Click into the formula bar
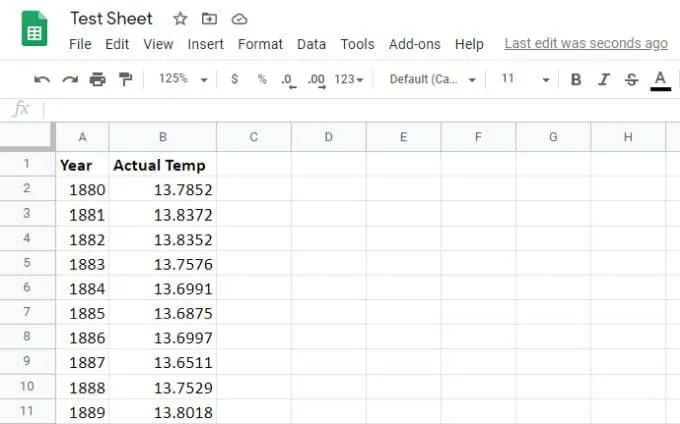This screenshot has width=680, height=424. pos(362,109)
